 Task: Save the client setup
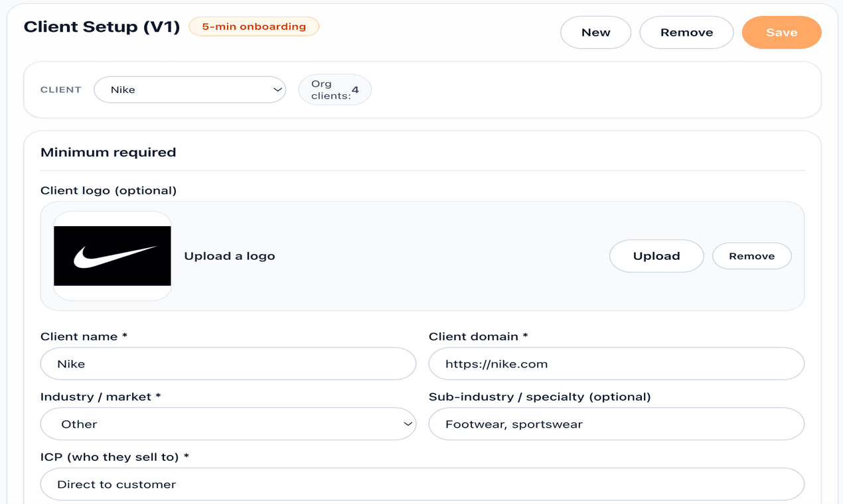[x=781, y=32]
